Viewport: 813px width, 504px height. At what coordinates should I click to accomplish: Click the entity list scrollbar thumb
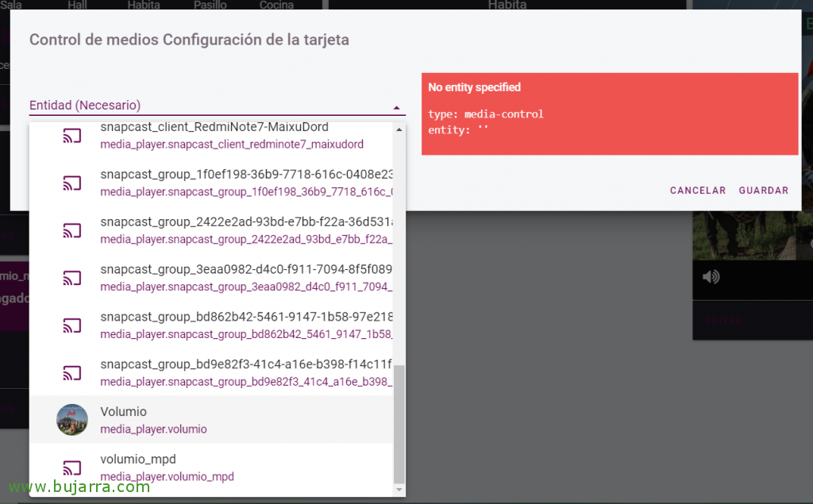click(399, 424)
